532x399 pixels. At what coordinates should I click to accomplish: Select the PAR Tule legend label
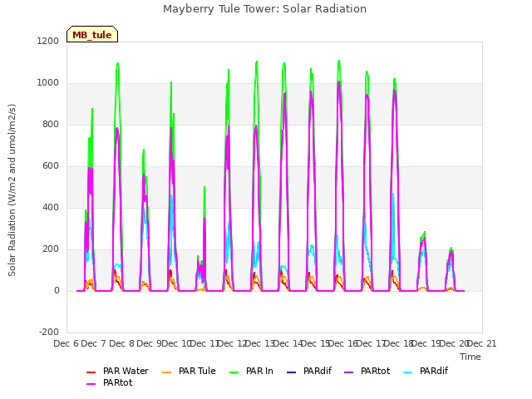click(x=197, y=372)
